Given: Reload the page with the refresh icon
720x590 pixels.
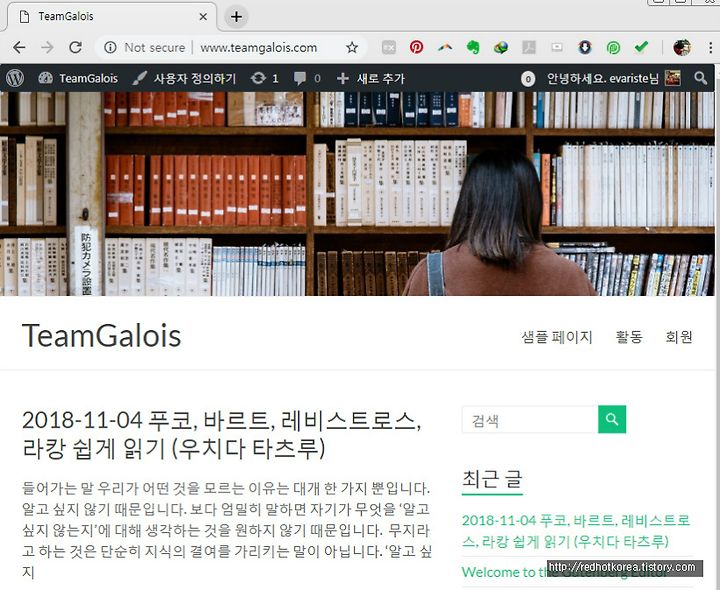Looking at the screenshot, I should pos(75,47).
